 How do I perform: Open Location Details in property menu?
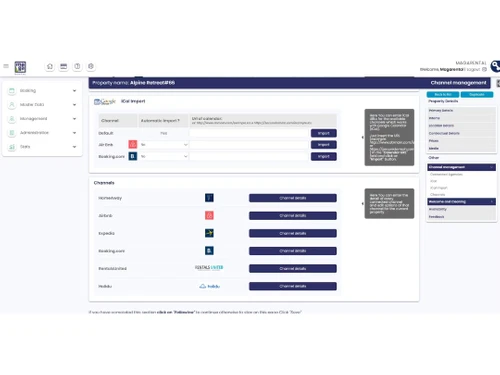461,126
